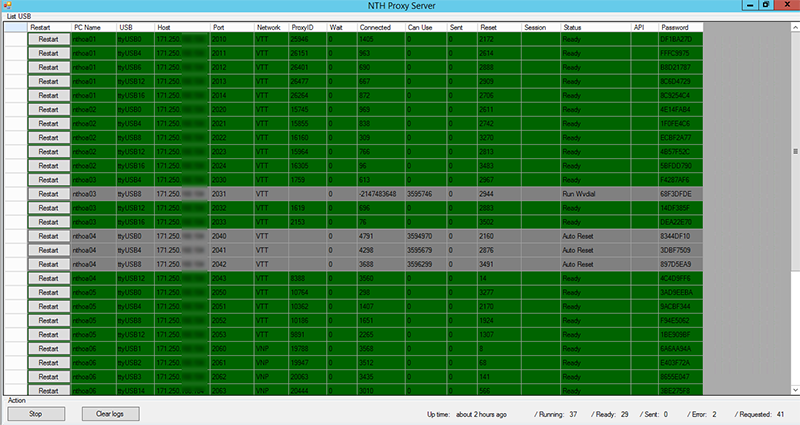The image size is (800, 425).
Task: Restart the proxy on port 2024
Action: tap(48, 166)
